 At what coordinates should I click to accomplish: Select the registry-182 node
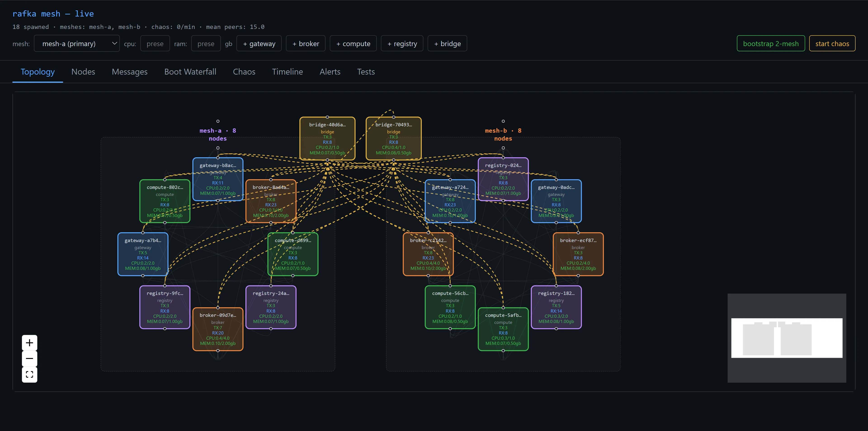pos(556,307)
